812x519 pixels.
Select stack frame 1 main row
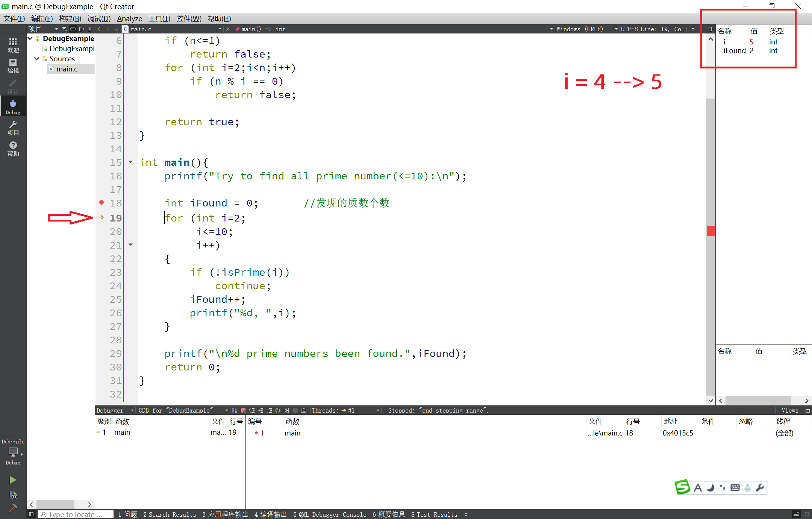coord(170,432)
